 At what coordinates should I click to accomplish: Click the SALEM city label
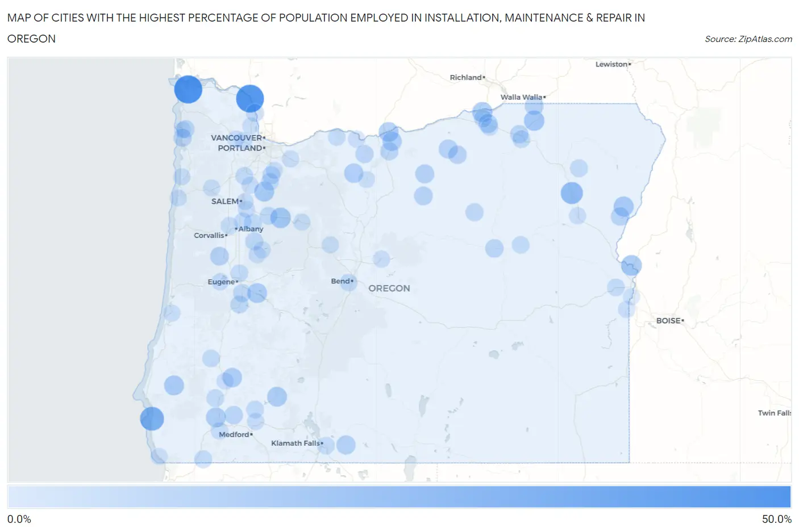(225, 202)
